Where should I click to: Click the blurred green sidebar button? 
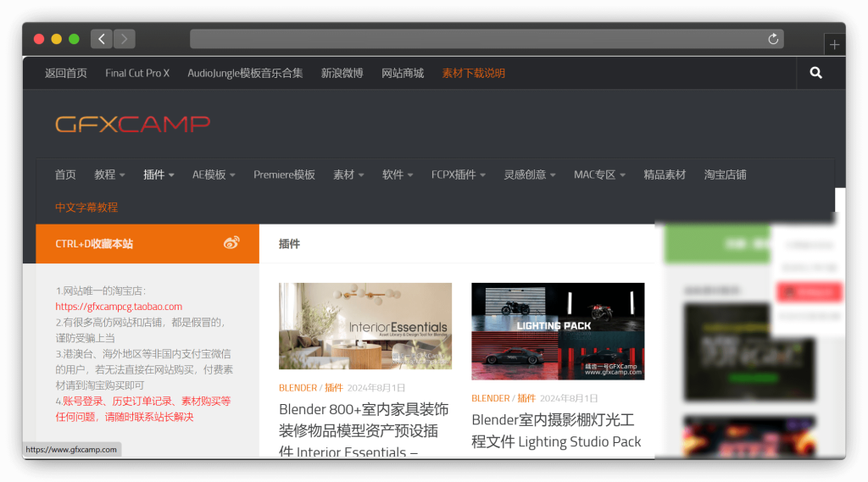pyautogui.click(x=717, y=243)
